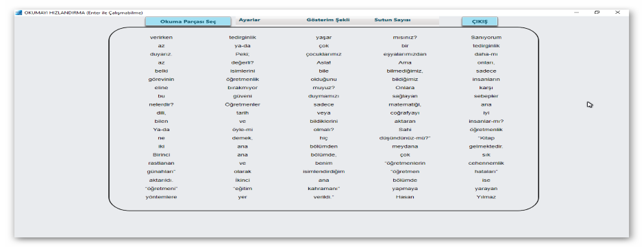The height and width of the screenshot is (247, 644).
Task: Click the word "düşündünüz-mü?"
Action: click(404, 138)
